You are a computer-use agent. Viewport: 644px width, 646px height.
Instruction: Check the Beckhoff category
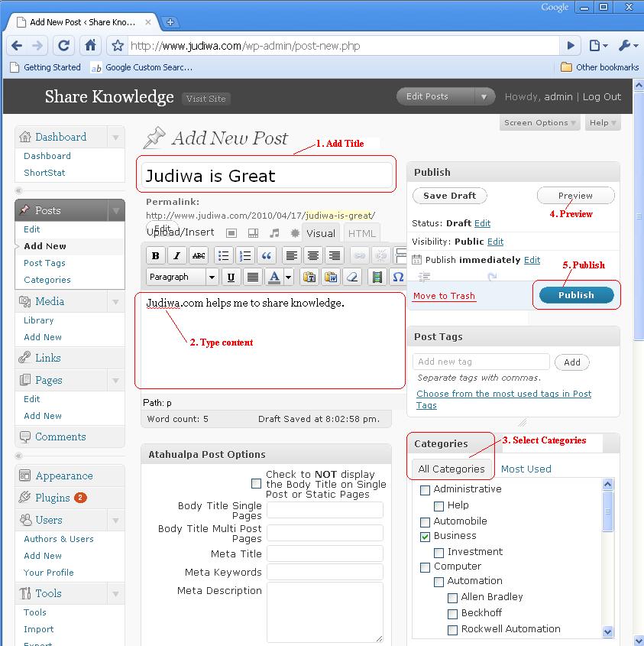452,614
